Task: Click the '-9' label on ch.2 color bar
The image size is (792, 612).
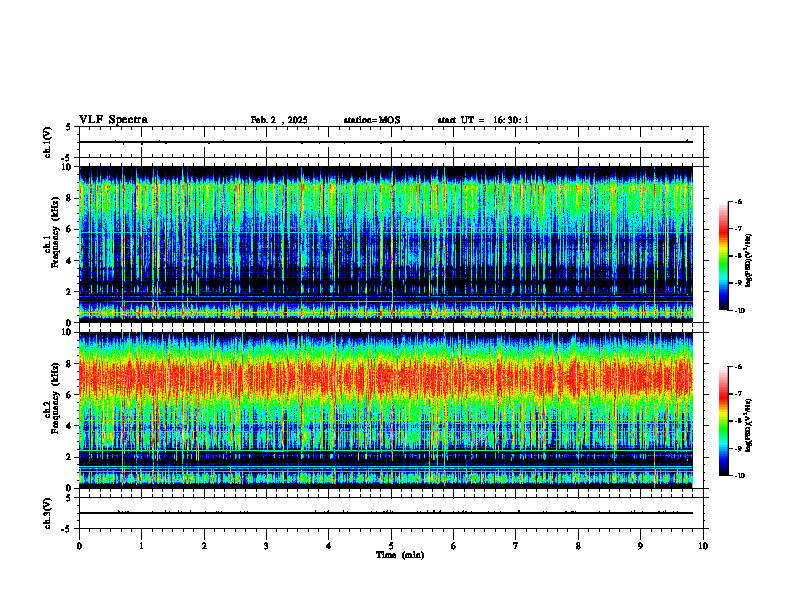Action: coord(738,448)
